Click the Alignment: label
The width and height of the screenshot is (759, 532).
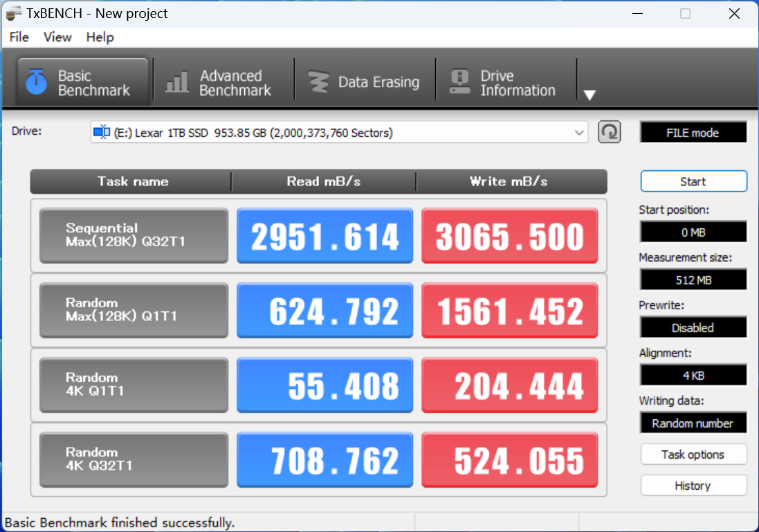[x=665, y=353]
